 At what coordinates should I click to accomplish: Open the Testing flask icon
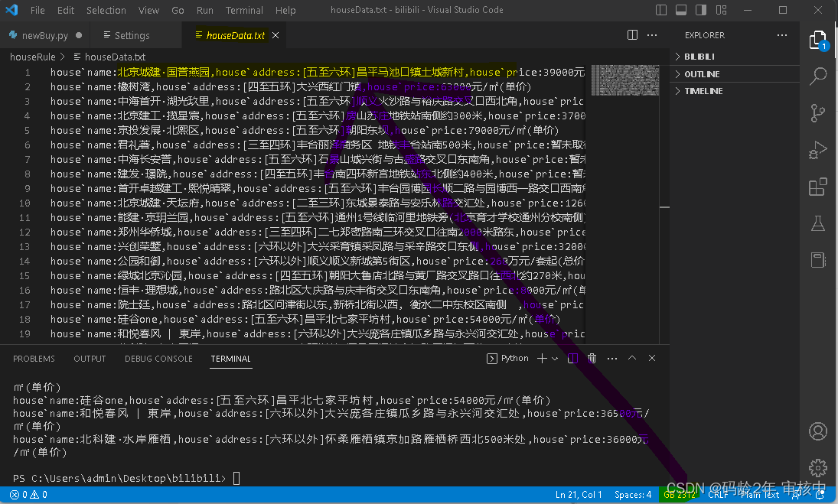[817, 223]
